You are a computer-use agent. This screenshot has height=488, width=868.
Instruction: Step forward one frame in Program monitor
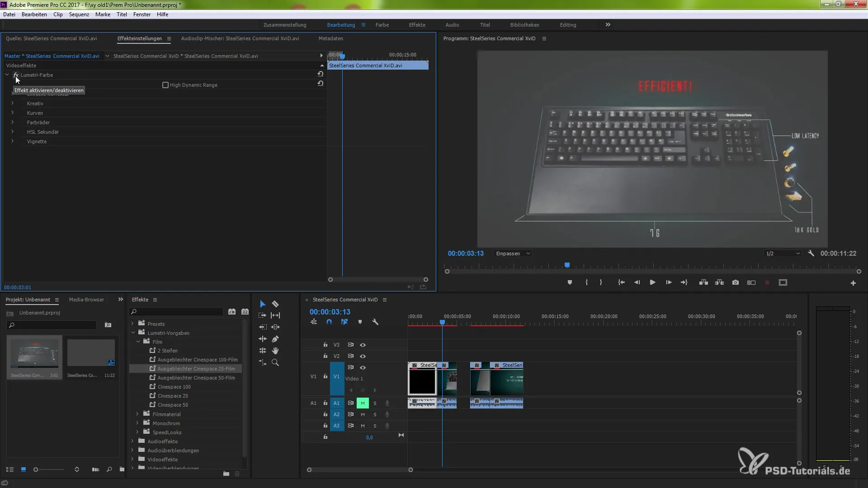coord(669,282)
